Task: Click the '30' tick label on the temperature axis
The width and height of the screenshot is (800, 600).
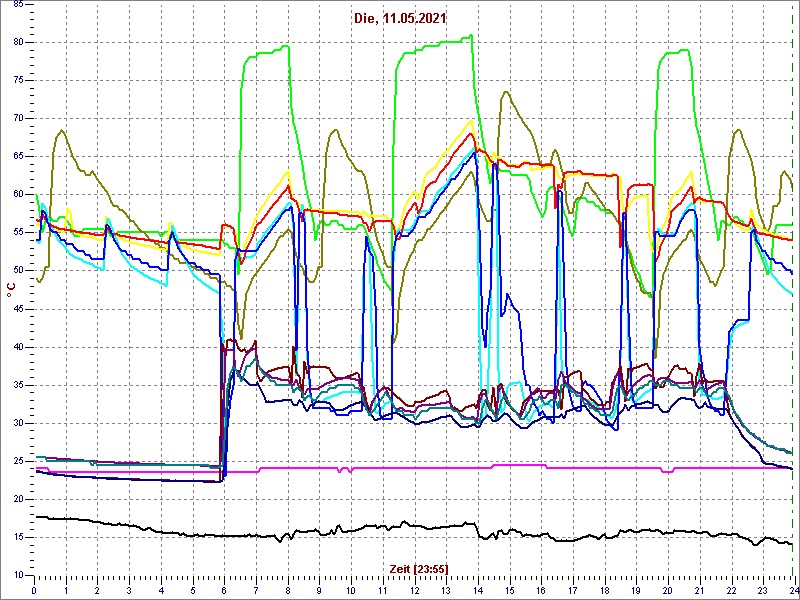Action: pyautogui.click(x=16, y=423)
